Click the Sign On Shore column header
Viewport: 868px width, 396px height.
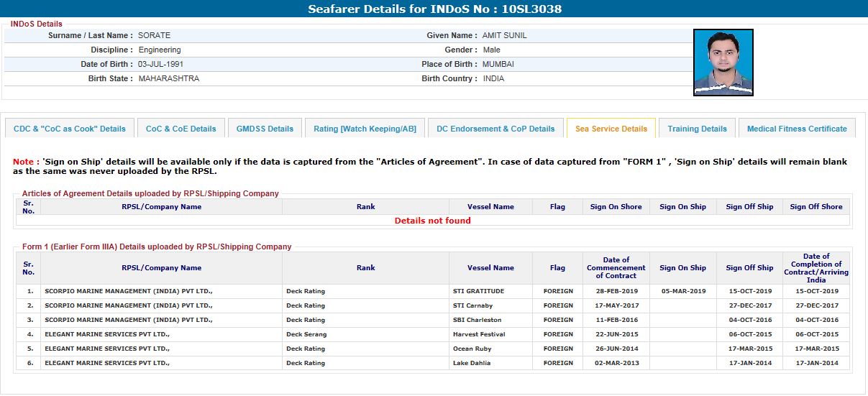click(616, 207)
